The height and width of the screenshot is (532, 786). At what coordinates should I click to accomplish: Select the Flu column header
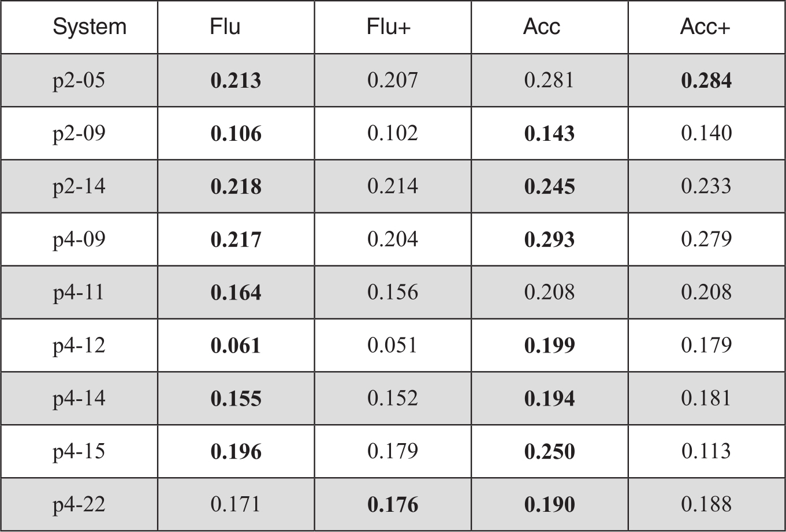pos(225,27)
